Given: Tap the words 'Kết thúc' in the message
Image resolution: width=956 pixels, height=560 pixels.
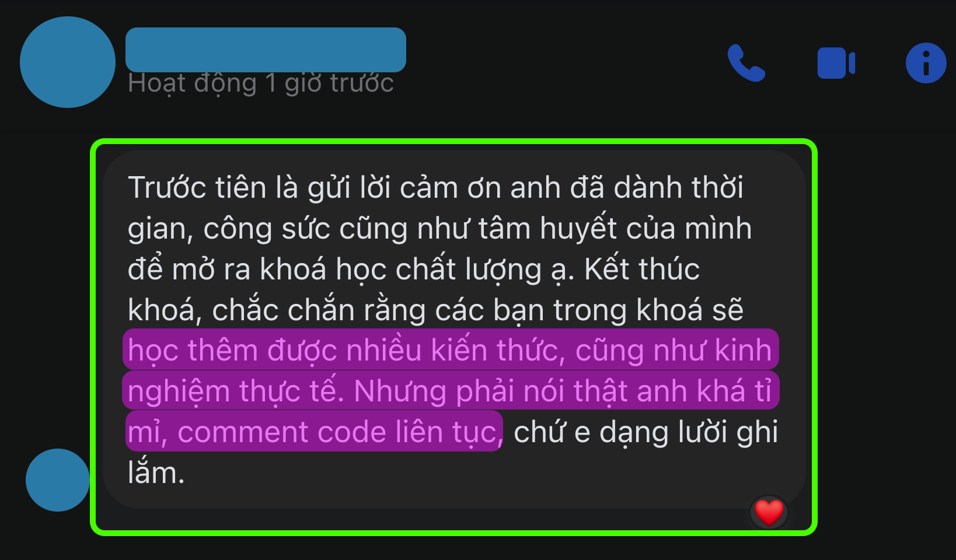Looking at the screenshot, I should [642, 269].
